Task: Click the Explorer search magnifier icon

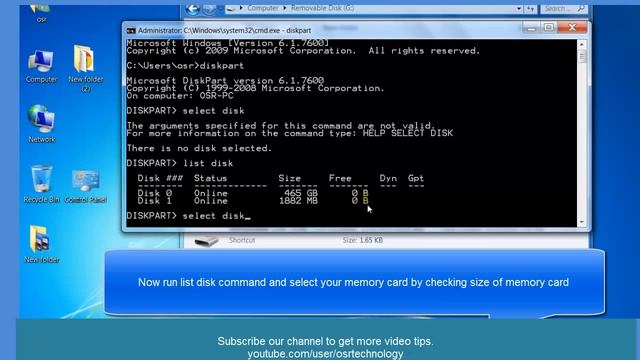Action: click(x=581, y=8)
